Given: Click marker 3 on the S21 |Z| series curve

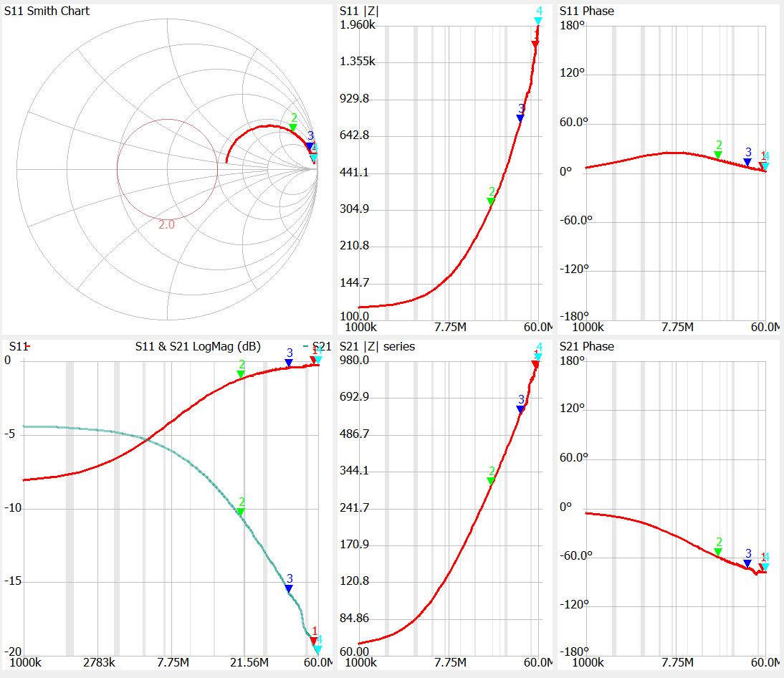Looking at the screenshot, I should pyautogui.click(x=521, y=409).
